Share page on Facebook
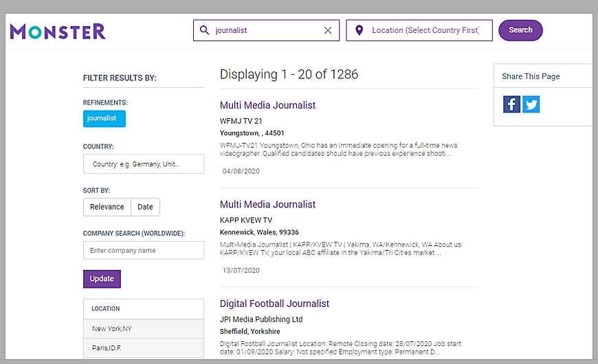598x364 pixels. click(x=511, y=104)
